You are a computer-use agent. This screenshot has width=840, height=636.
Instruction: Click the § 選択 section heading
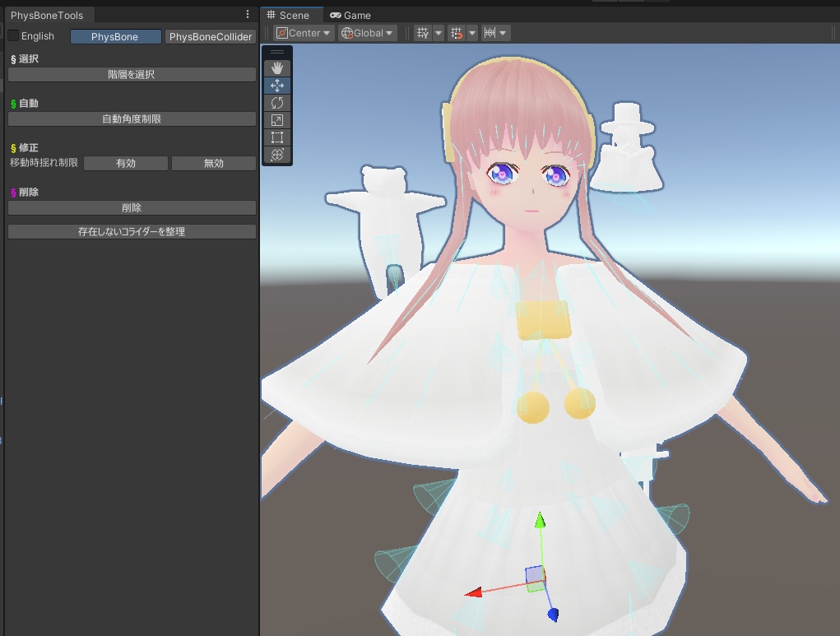(x=25, y=59)
